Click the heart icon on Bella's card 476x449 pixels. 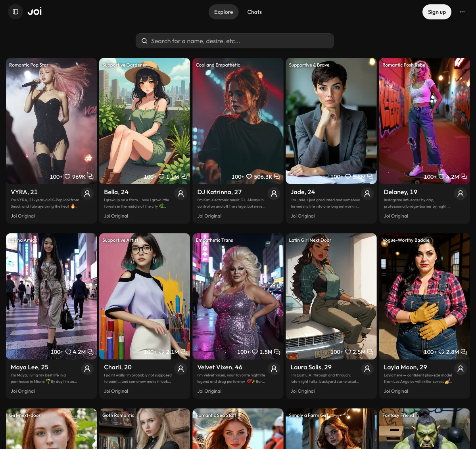161,177
